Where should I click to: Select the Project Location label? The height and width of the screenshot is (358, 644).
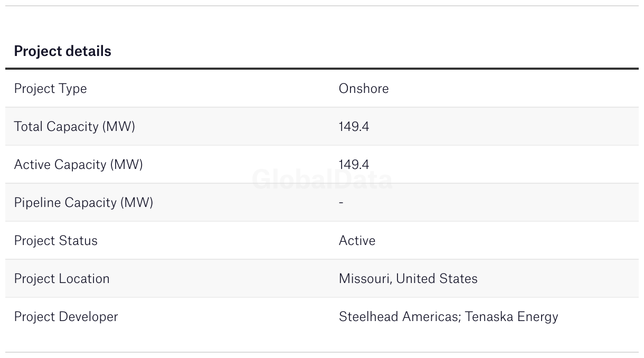tap(62, 278)
